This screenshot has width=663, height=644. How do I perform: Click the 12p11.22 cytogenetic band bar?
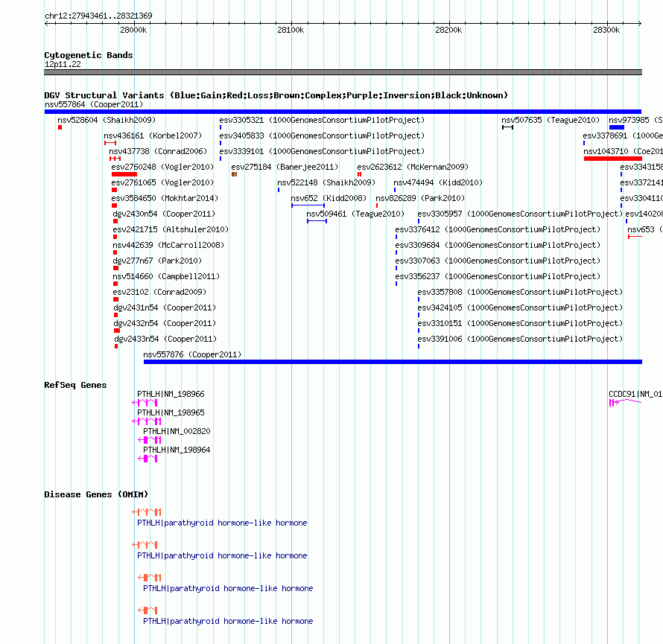pyautogui.click(x=343, y=72)
